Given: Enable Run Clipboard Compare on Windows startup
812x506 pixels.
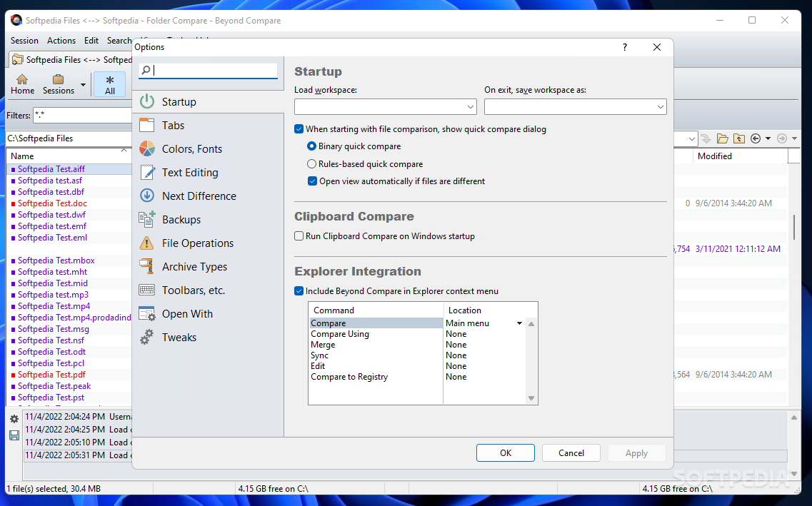Looking at the screenshot, I should (299, 236).
